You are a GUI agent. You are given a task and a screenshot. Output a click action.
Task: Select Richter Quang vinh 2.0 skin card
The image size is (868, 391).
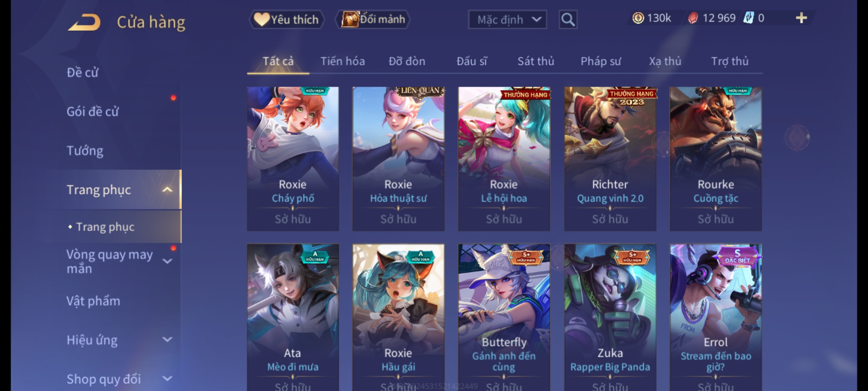pos(610,159)
